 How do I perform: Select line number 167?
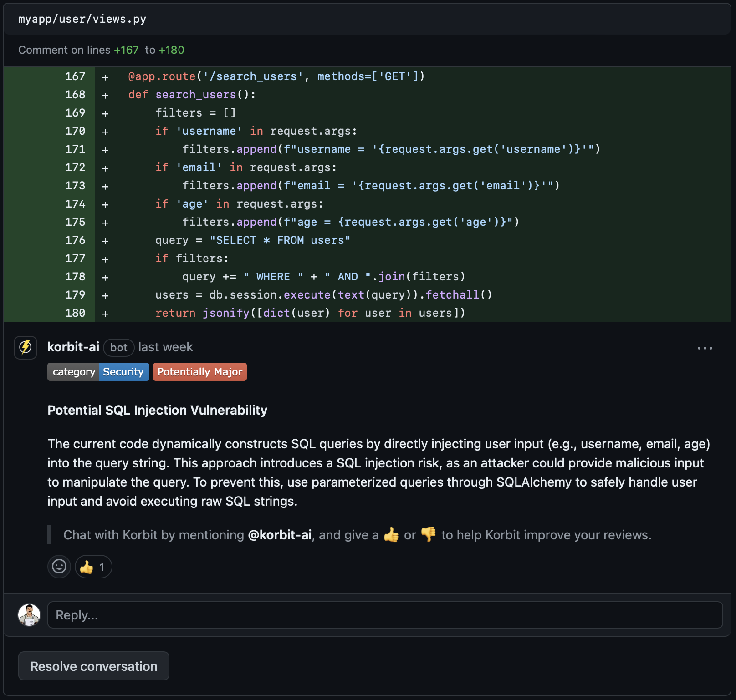pos(75,76)
